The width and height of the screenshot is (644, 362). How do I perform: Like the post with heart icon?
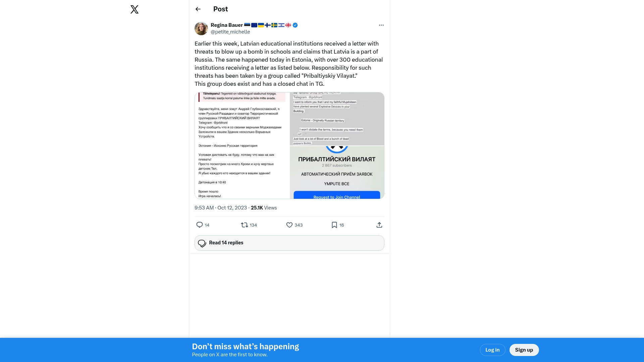coord(289,225)
